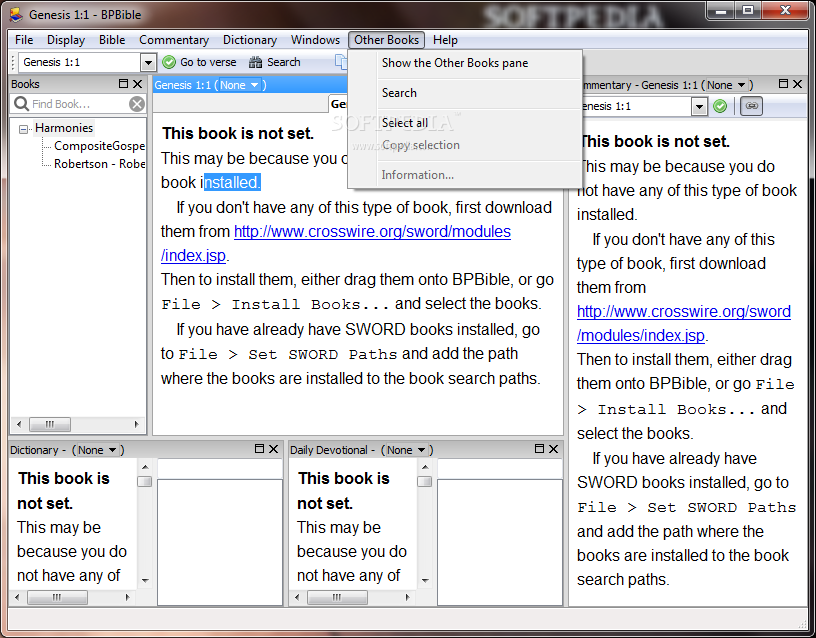Click Dictionary pane vertical scroll down arrow
The width and height of the screenshot is (816, 638).
[145, 580]
